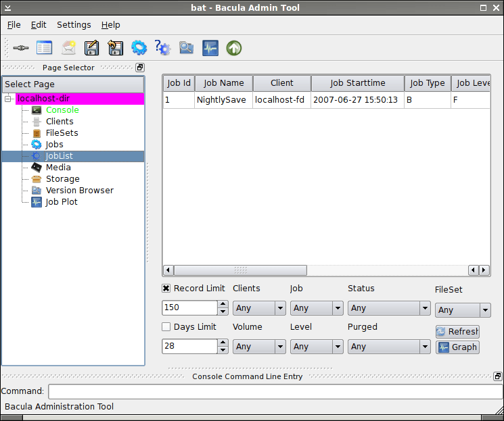Open the window menu in title bar
Image resolution: width=504 pixels, height=421 pixels.
tap(7, 7)
